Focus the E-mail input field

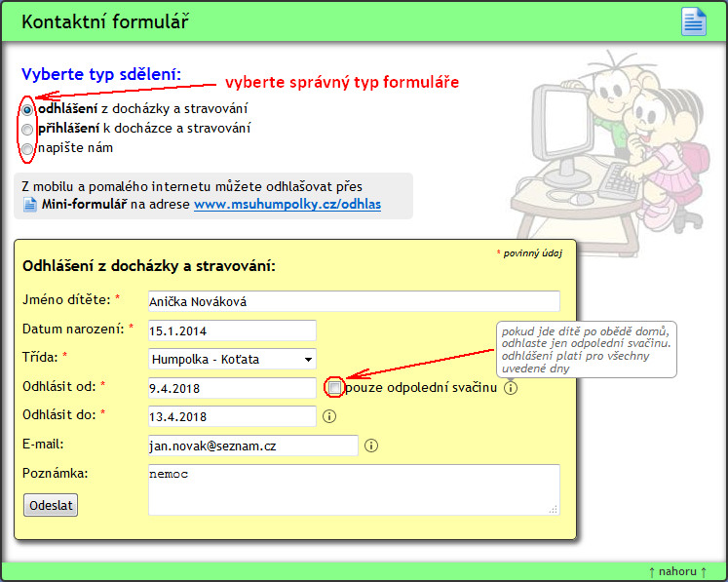coord(252,446)
